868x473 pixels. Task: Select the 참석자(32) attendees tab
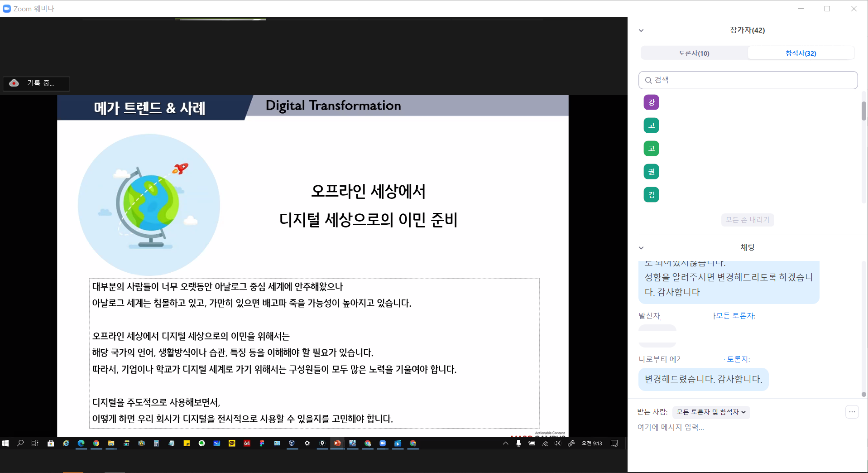point(801,53)
